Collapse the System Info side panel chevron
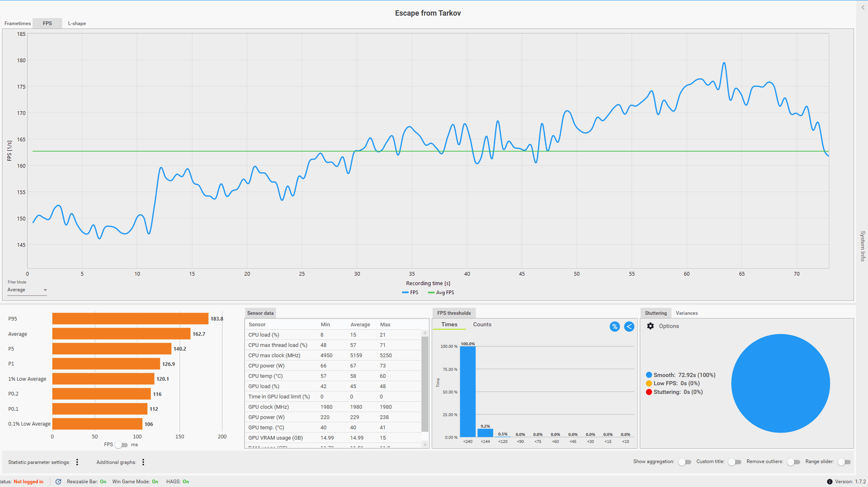868x487 pixels. point(863,7)
